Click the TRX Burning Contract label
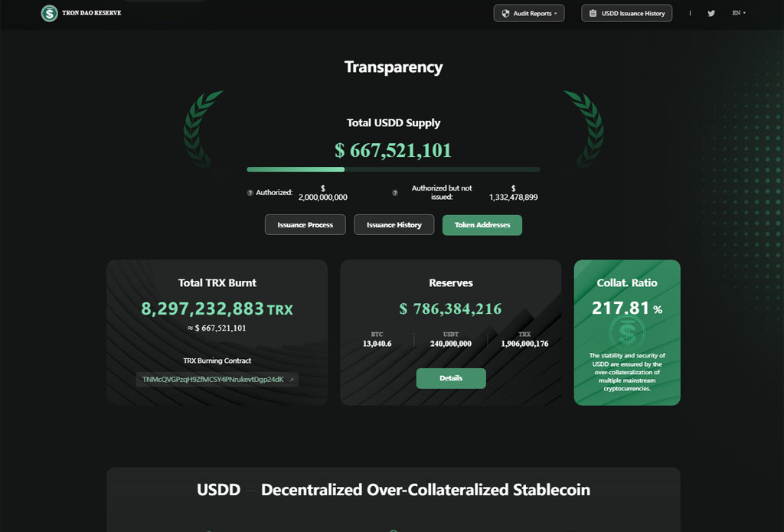The image size is (784, 532). pyautogui.click(x=217, y=361)
